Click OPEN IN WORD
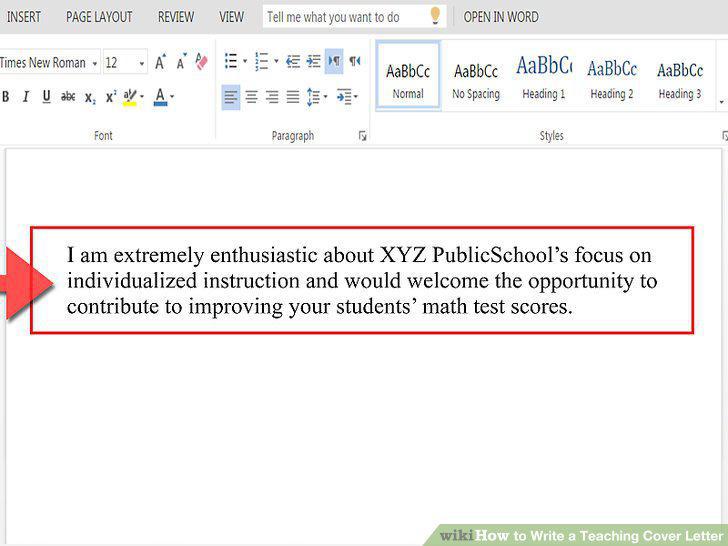This screenshot has height=546, width=728. pyautogui.click(x=501, y=17)
